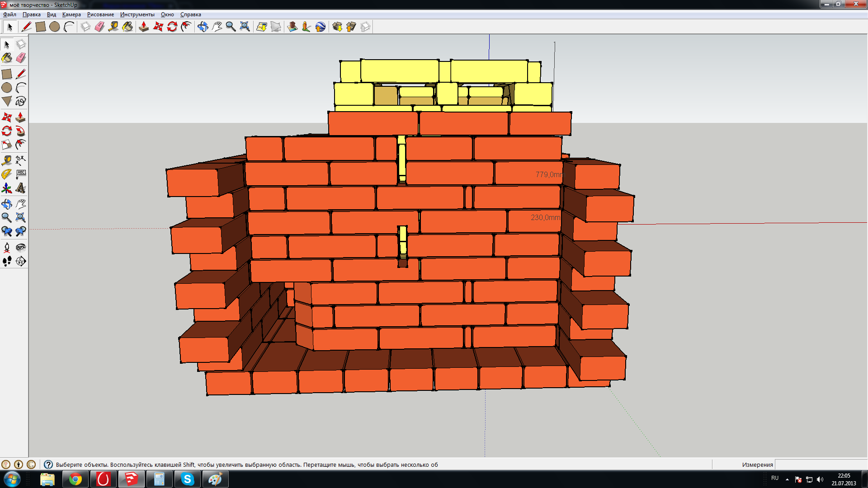Select the Look Around eye tool

point(20,247)
